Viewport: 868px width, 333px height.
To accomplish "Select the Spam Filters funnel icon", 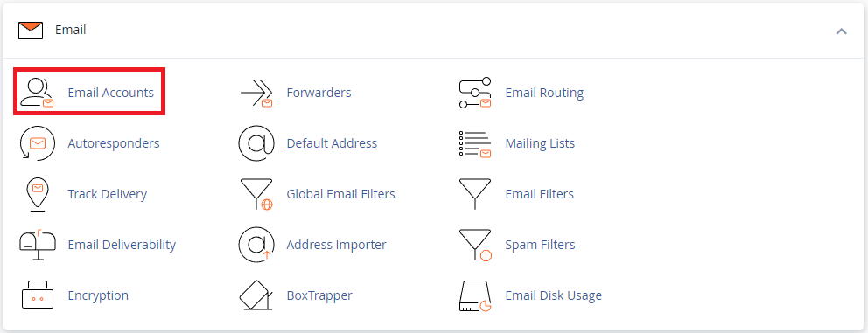I will (x=475, y=245).
